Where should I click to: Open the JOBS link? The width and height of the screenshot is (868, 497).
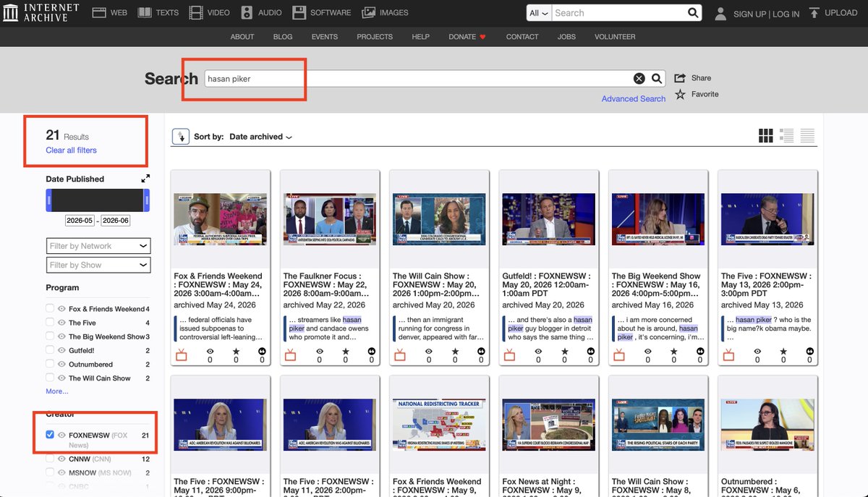tap(567, 37)
